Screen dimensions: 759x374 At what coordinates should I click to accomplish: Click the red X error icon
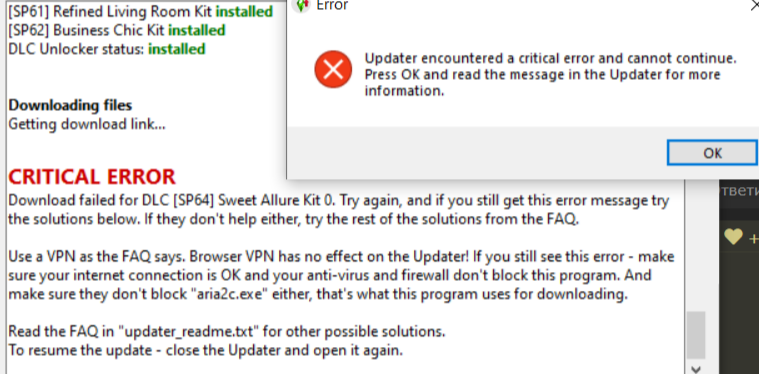pos(333,69)
